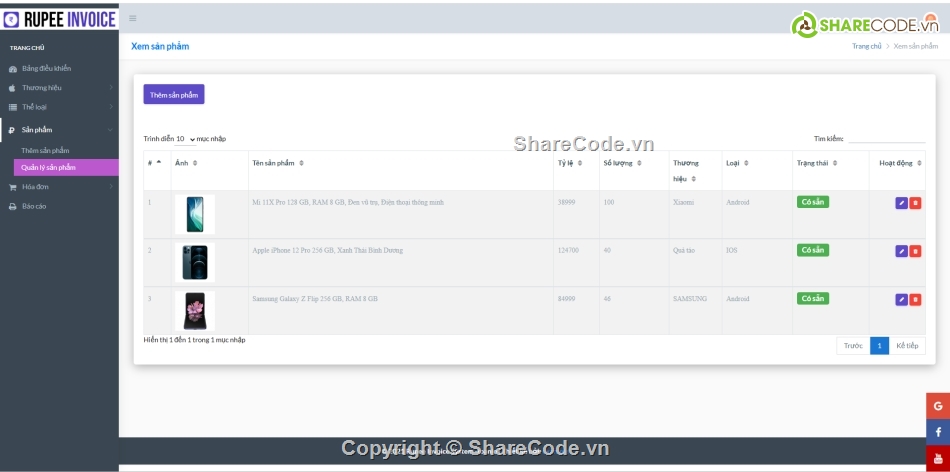The width and height of the screenshot is (950, 472).
Task: Sort by the # column arrow
Action: 159,162
